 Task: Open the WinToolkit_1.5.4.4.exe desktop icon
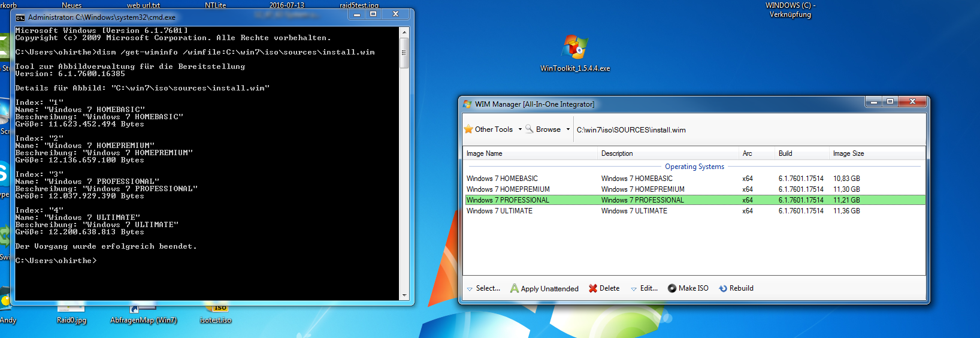[575, 53]
